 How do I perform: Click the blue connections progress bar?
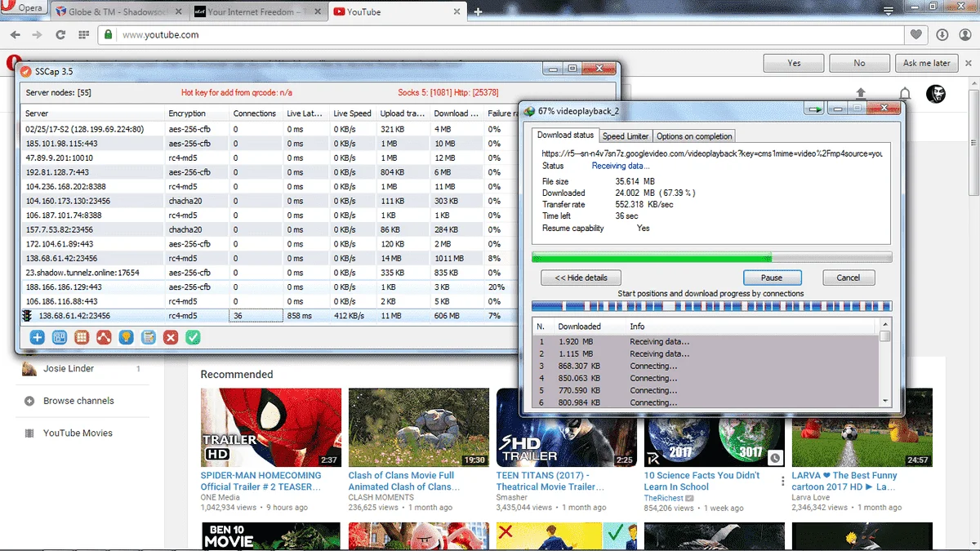click(711, 306)
